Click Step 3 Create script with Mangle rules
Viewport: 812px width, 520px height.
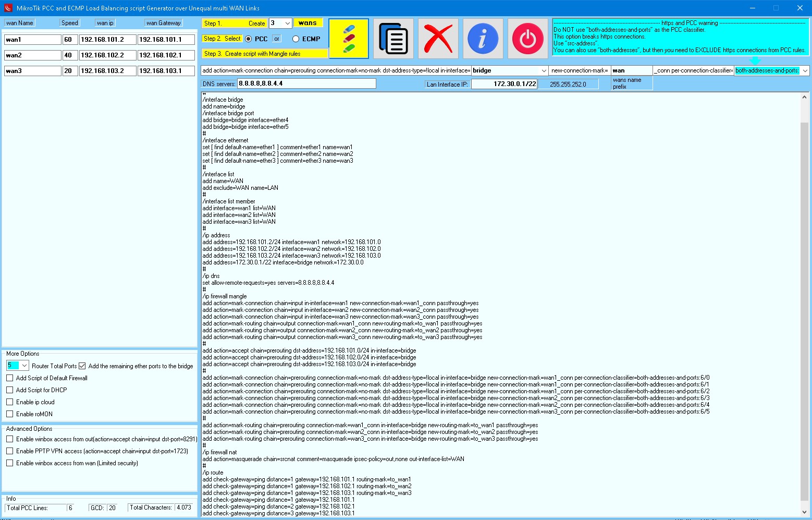[264, 53]
